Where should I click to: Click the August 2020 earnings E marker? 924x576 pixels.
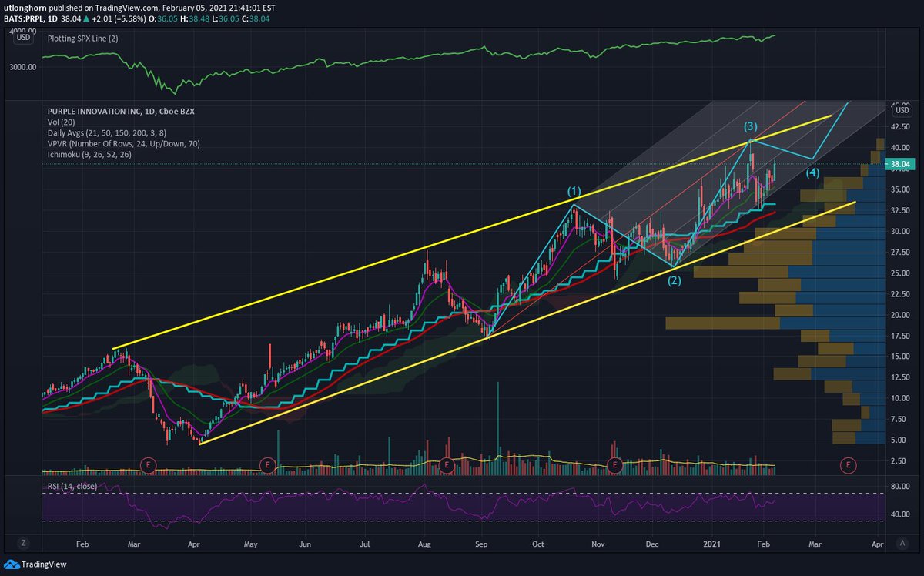point(447,464)
